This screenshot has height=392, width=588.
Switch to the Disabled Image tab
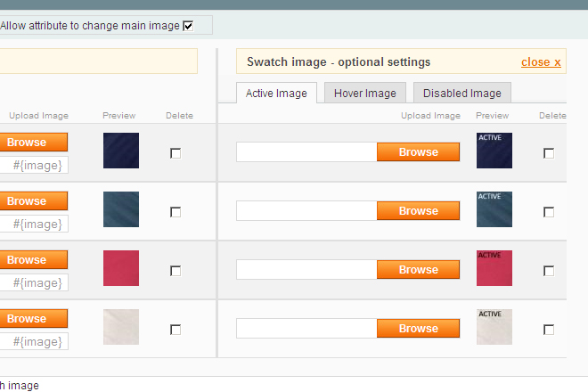point(461,93)
